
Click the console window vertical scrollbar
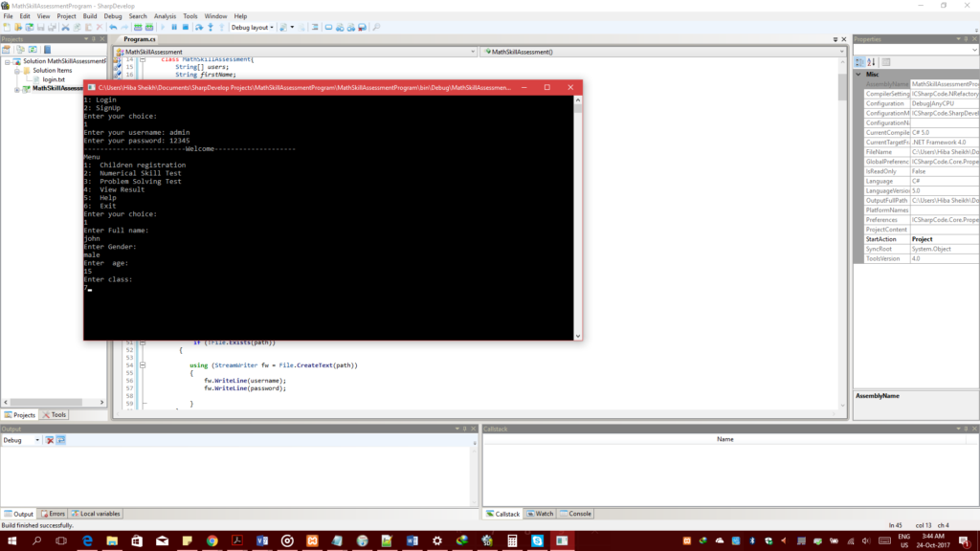(x=577, y=220)
